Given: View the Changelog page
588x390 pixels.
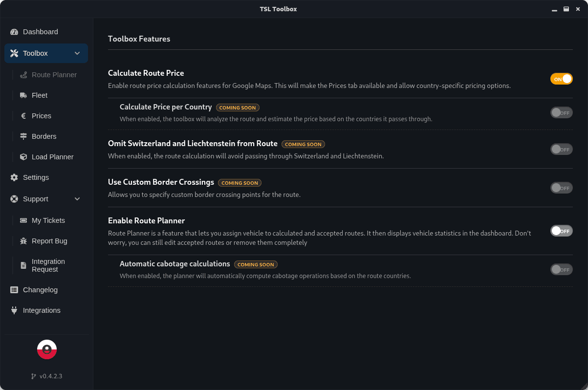Looking at the screenshot, I should tap(46, 290).
